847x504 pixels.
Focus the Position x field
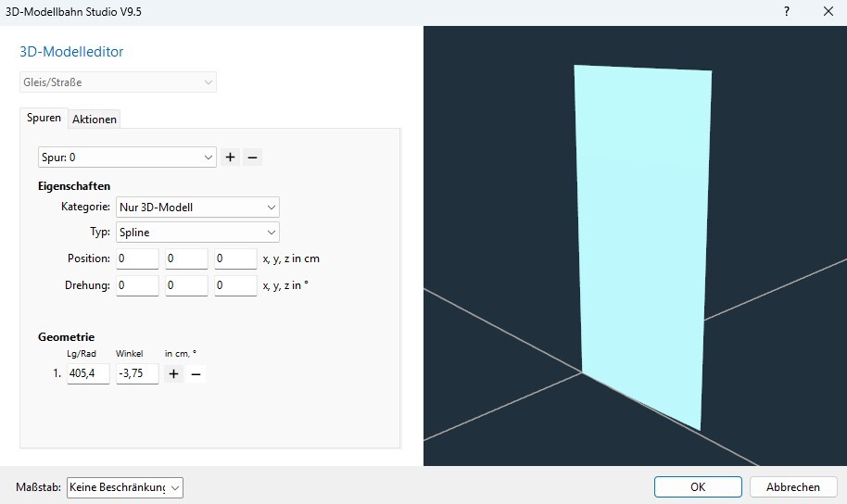pyautogui.click(x=137, y=258)
